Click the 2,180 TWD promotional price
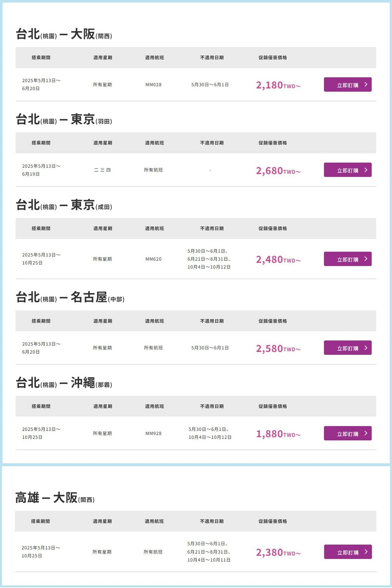Screen dimensions: 392x588 (x=278, y=85)
